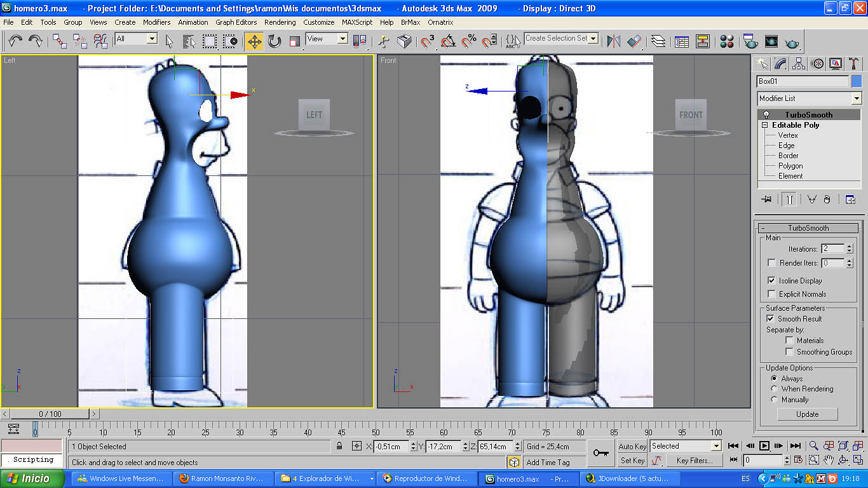Click the 0 / 100 time slider
Viewport: 868px width, 488px height.
pos(50,414)
